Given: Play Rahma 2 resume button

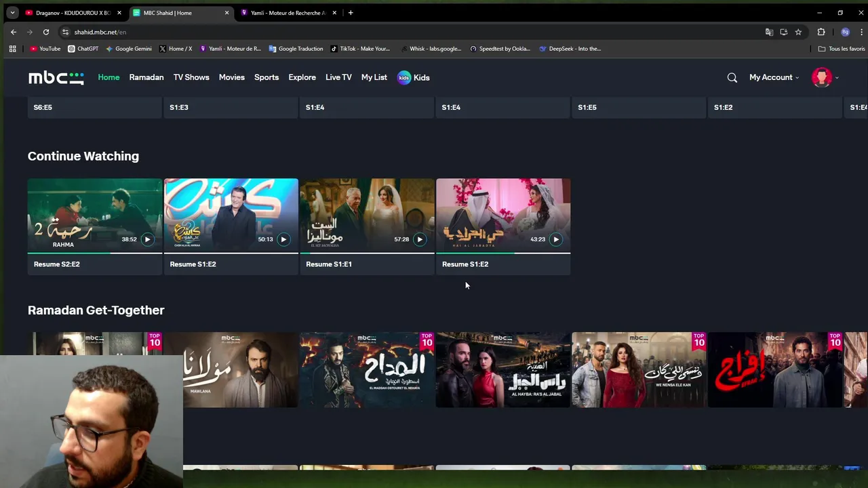Looking at the screenshot, I should [x=147, y=239].
